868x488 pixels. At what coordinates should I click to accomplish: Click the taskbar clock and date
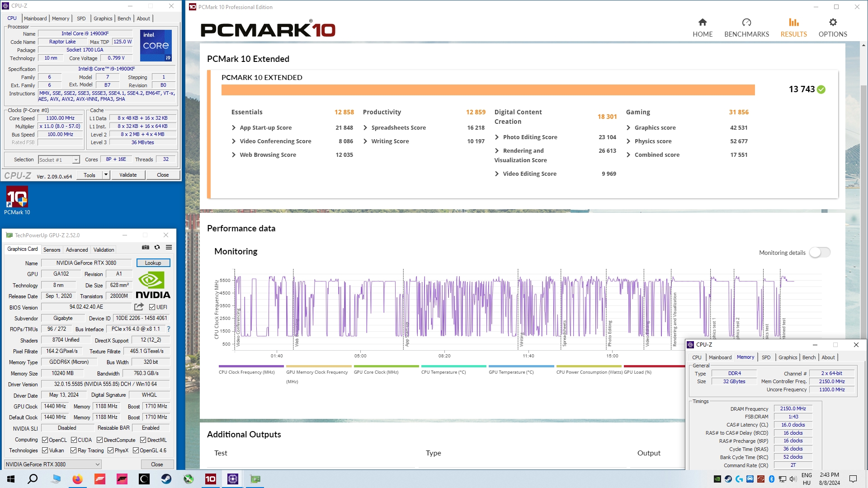[830, 479]
